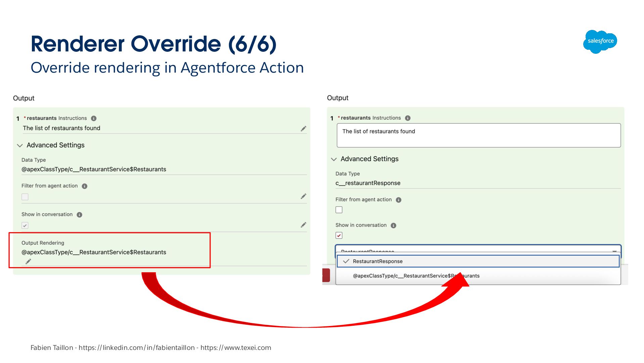This screenshot has width=644, height=363.
Task: Edit Output Rendering with pencil icon
Action: [x=28, y=261]
